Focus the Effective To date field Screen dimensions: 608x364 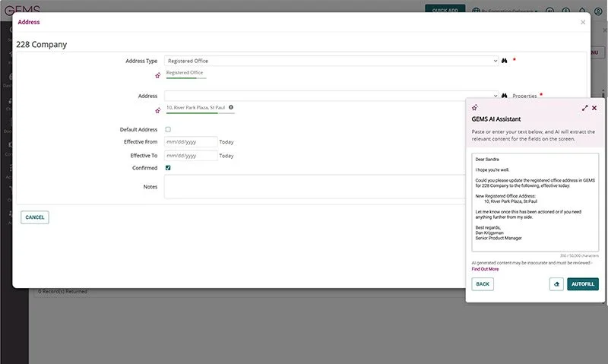[x=191, y=156]
